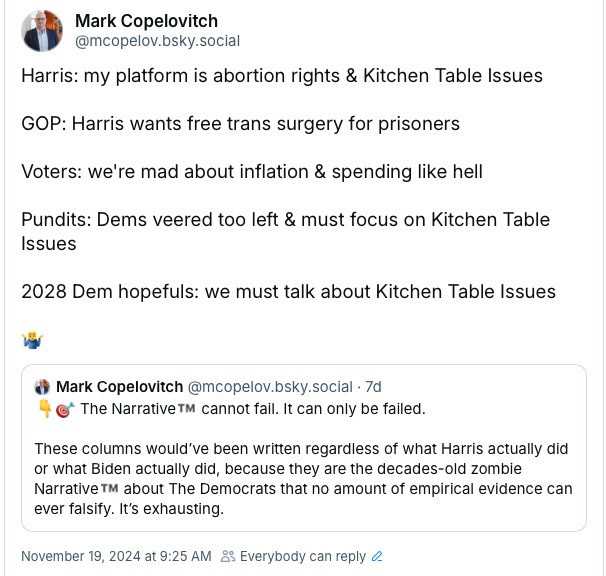Image resolution: width=606 pixels, height=576 pixels.
Task: Click the 'Voters: we're mad about inflation' line
Action: click(x=251, y=172)
